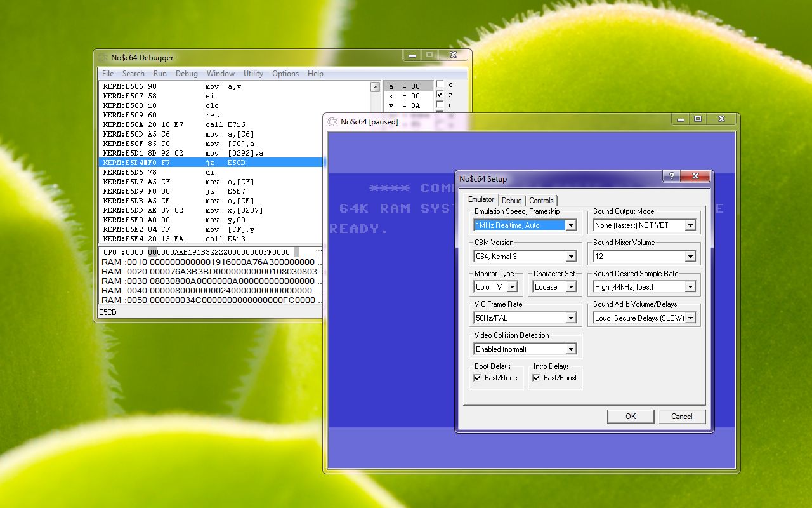Disable Intro Delays Fast/Boost checkbox
The height and width of the screenshot is (508, 812).
[x=537, y=378]
